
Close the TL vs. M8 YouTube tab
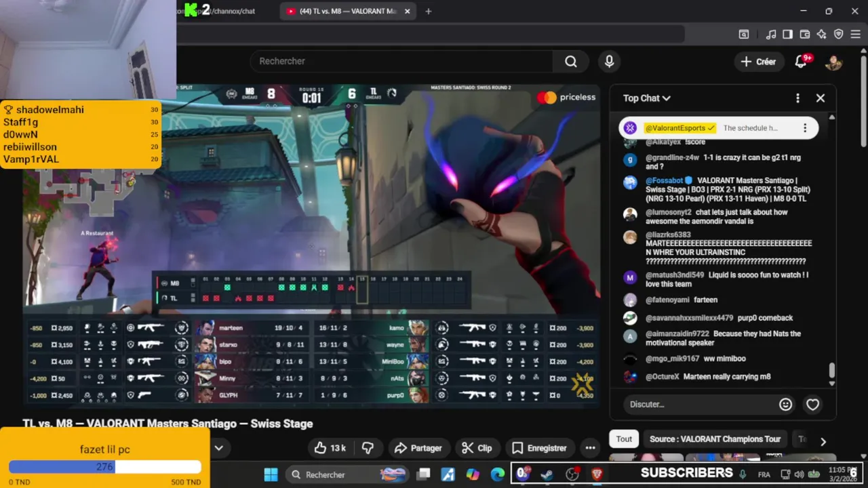click(408, 11)
